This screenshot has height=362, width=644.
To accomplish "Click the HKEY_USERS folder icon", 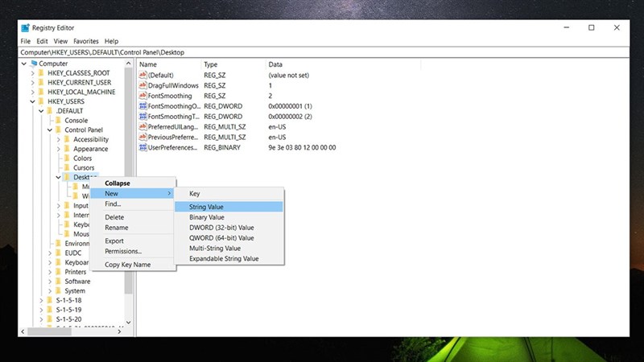I will click(41, 101).
